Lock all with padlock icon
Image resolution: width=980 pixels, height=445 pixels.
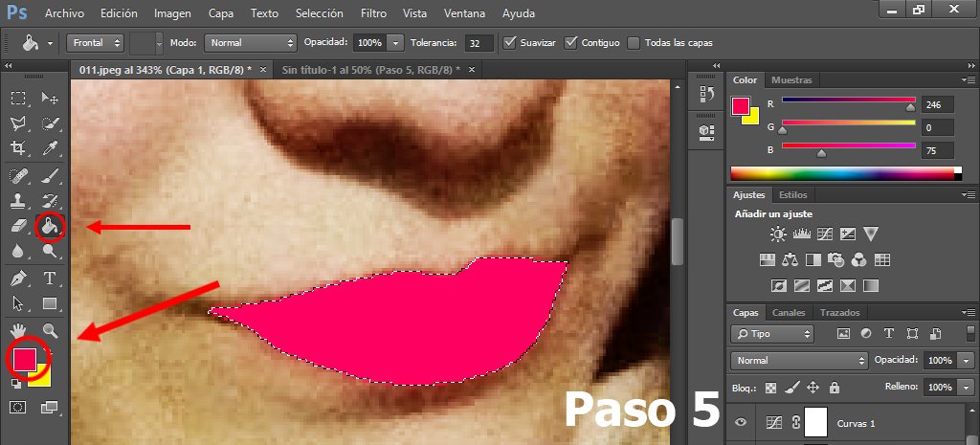coord(834,388)
